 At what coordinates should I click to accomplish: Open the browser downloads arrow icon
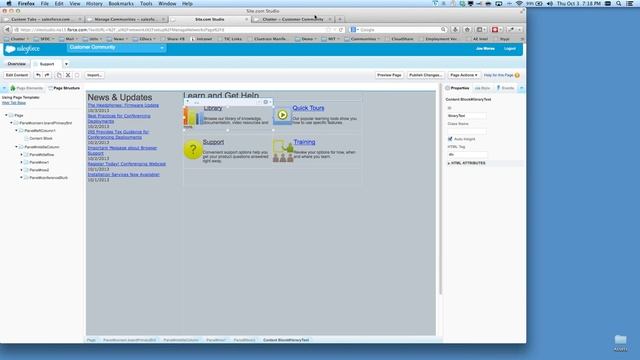(456, 30)
